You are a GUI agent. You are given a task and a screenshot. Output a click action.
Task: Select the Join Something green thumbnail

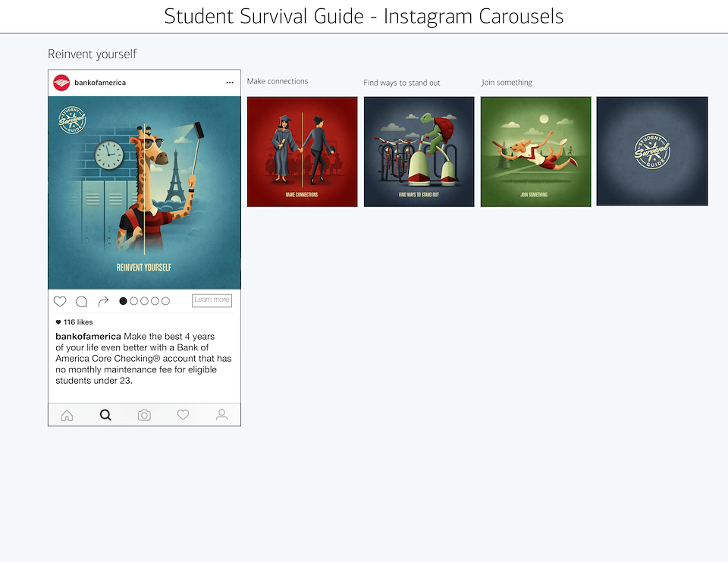535,152
